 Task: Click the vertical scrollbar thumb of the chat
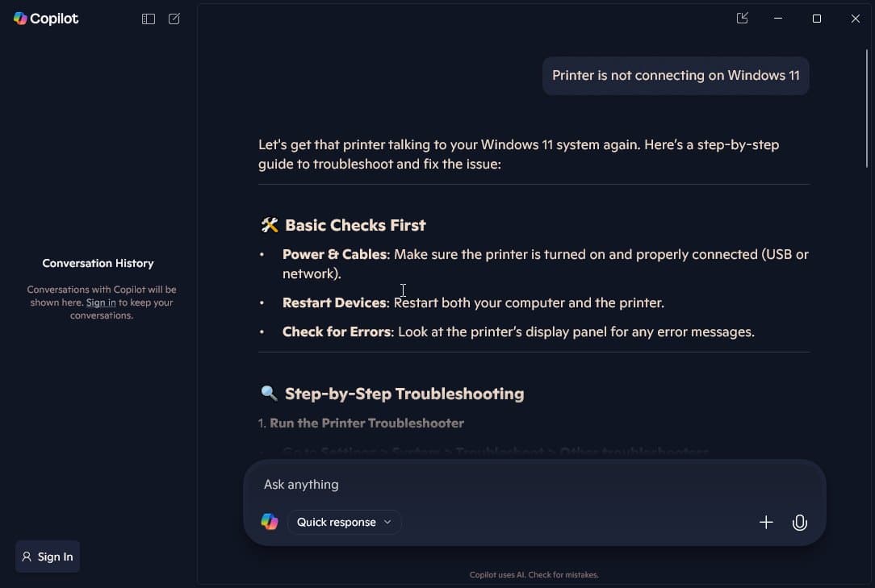[868, 109]
